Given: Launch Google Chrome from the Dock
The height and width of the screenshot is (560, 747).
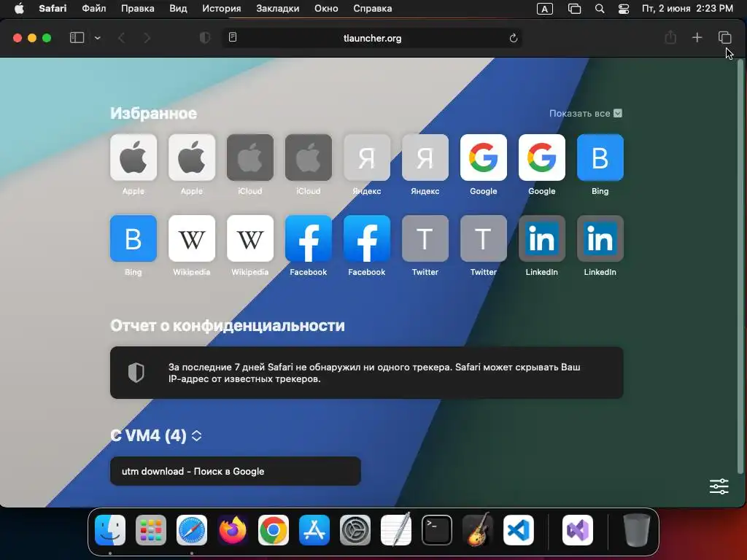Looking at the screenshot, I should click(x=274, y=530).
